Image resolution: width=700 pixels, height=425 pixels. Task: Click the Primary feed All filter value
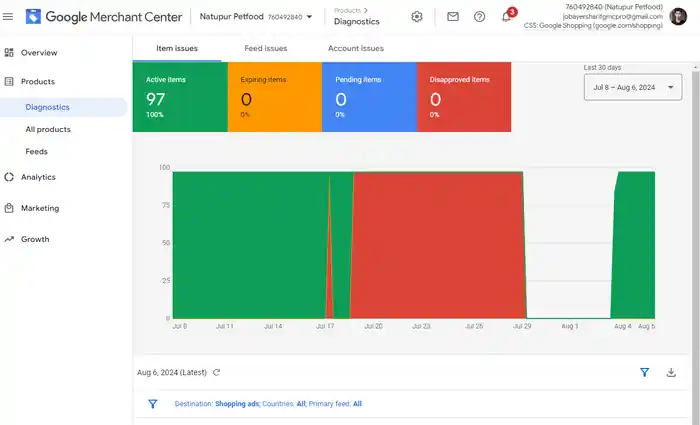357,404
